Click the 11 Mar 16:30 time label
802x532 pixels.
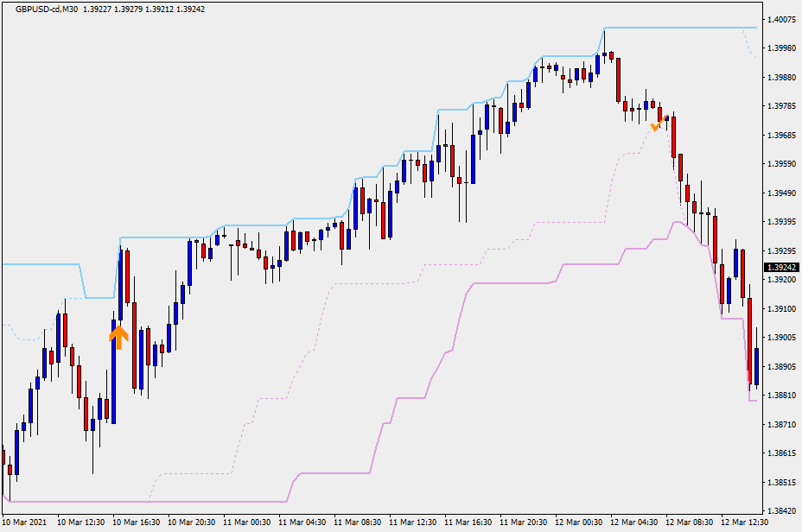(x=469, y=522)
